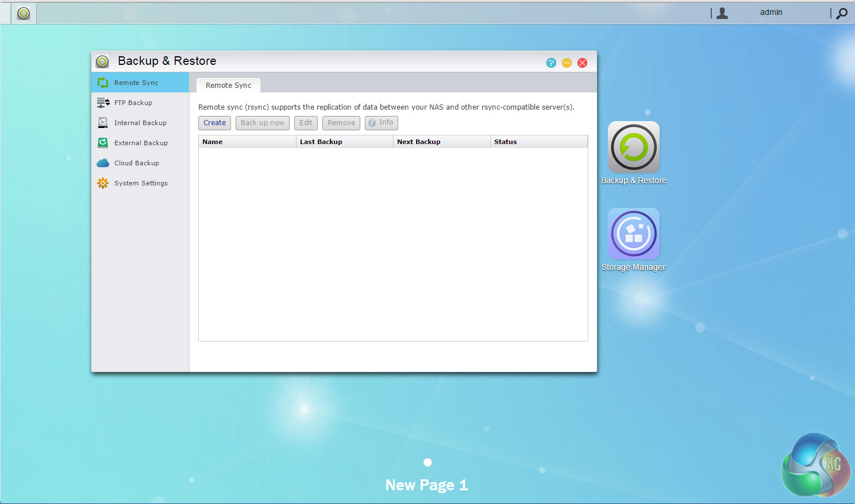This screenshot has height=504, width=855.
Task: Click the FTP Backup sidebar icon
Action: click(103, 103)
